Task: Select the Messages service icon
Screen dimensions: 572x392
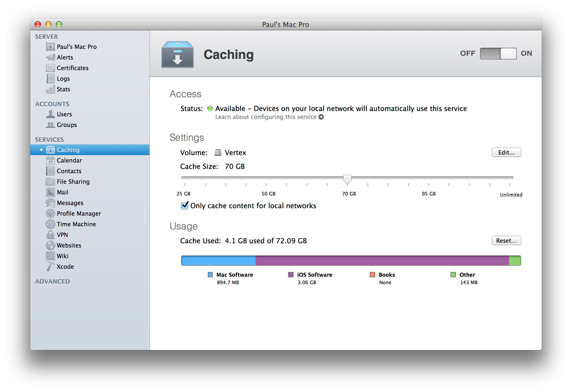Action: (51, 203)
